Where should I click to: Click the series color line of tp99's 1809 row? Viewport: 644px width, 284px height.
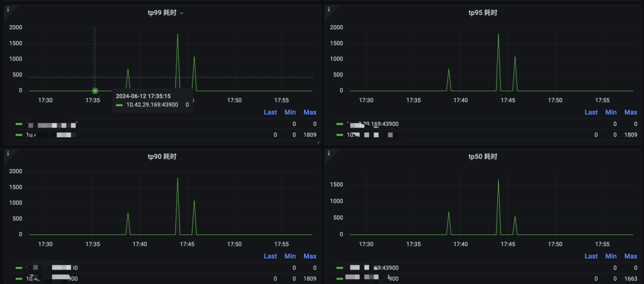click(x=18, y=135)
